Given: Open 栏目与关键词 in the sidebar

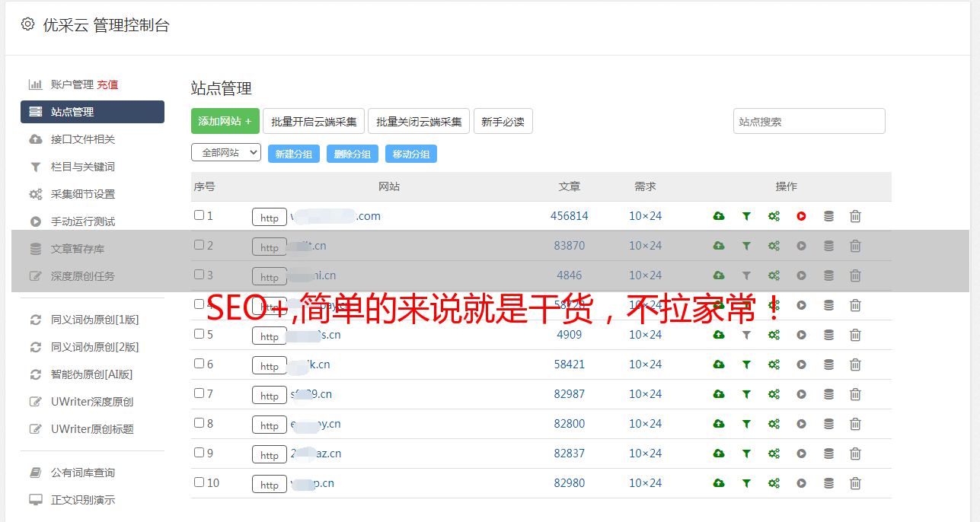Looking at the screenshot, I should (83, 167).
